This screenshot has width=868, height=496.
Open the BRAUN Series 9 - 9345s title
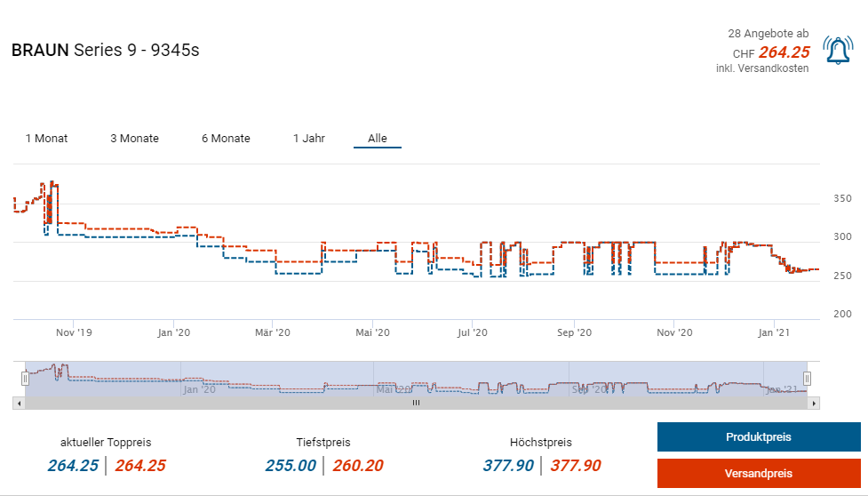tap(105, 50)
